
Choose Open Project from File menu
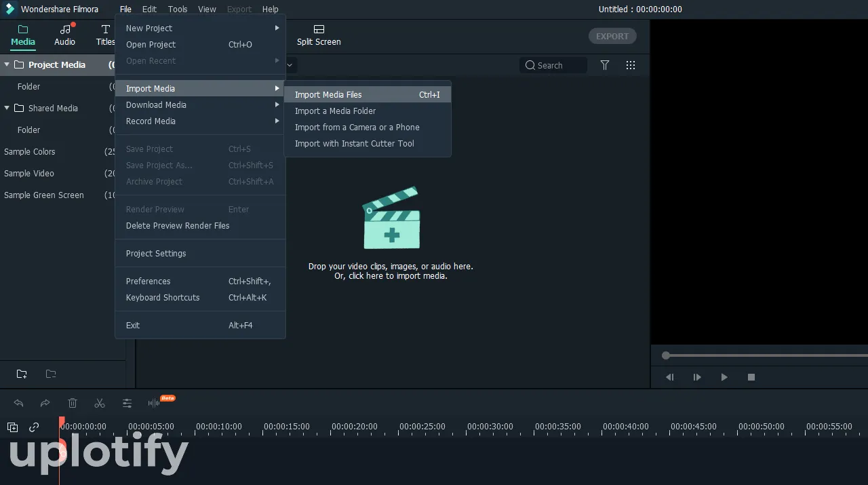[200, 45]
